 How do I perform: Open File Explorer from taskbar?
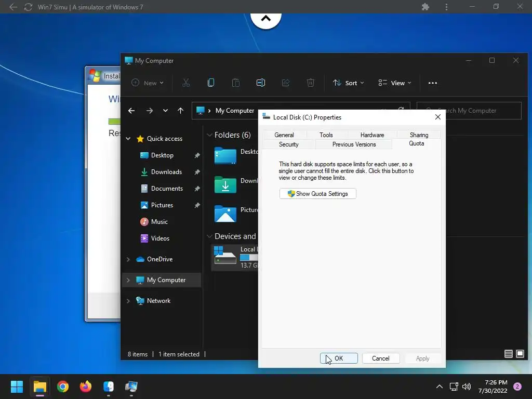pos(39,387)
